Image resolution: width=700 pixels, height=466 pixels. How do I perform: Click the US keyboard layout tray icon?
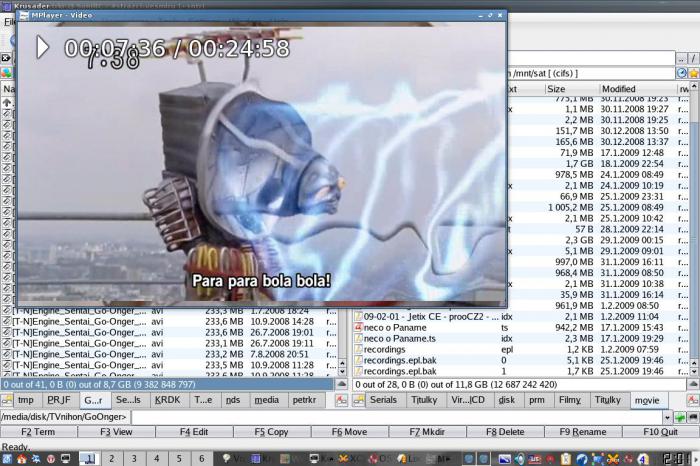tap(534, 458)
